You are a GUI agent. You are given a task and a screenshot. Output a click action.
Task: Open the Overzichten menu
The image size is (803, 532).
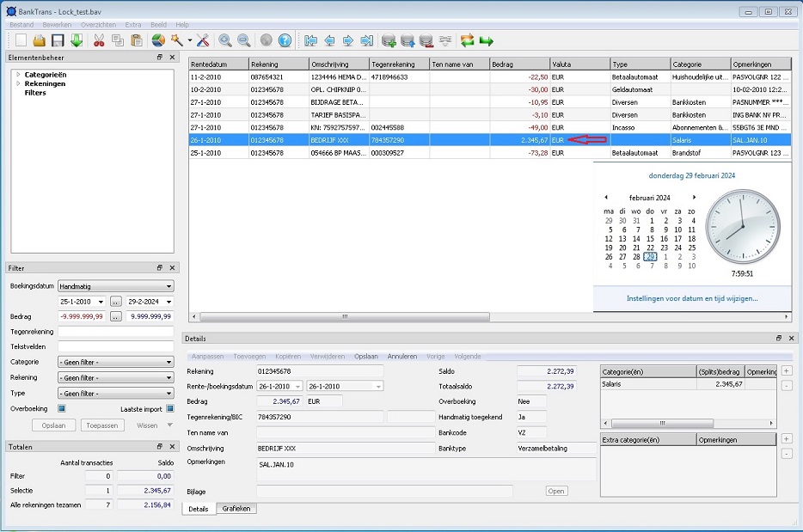point(98,25)
